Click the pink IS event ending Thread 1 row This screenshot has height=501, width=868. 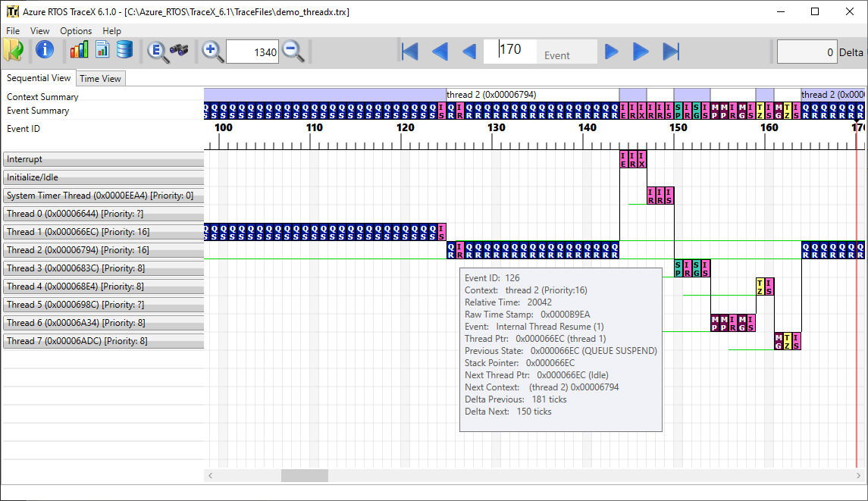coord(442,232)
